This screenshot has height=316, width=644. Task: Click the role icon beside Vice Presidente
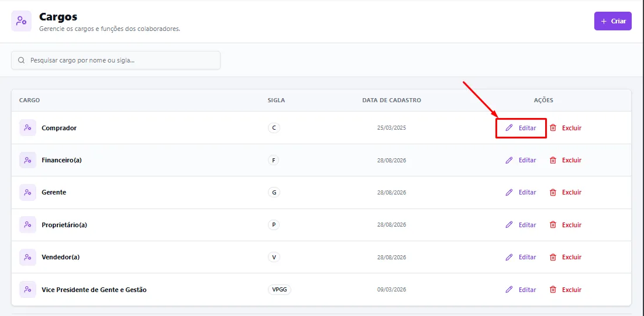coord(27,290)
